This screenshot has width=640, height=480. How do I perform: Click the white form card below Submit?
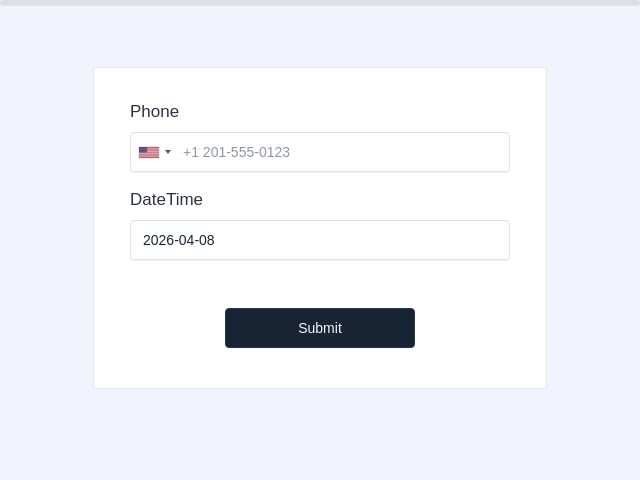click(x=320, y=368)
